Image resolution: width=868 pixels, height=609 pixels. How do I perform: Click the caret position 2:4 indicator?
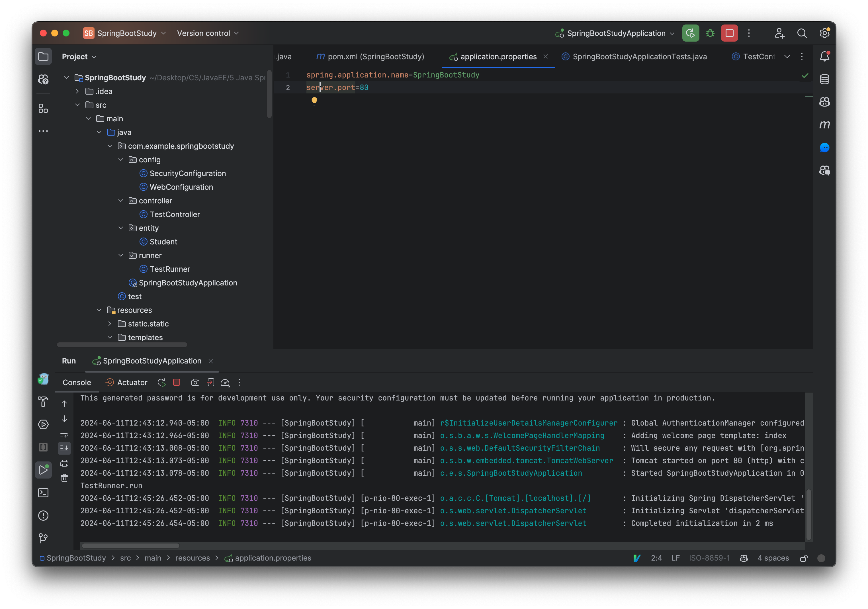[x=656, y=558]
